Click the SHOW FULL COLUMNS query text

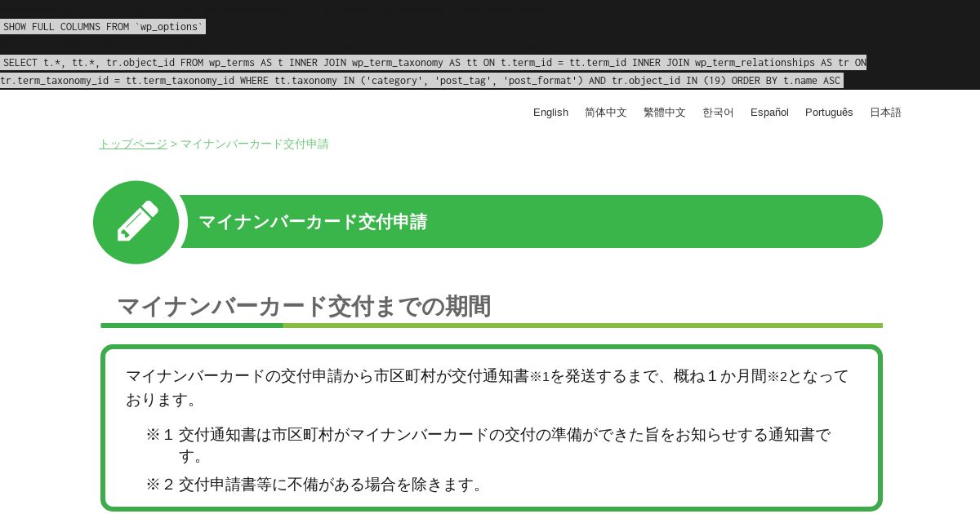click(103, 27)
